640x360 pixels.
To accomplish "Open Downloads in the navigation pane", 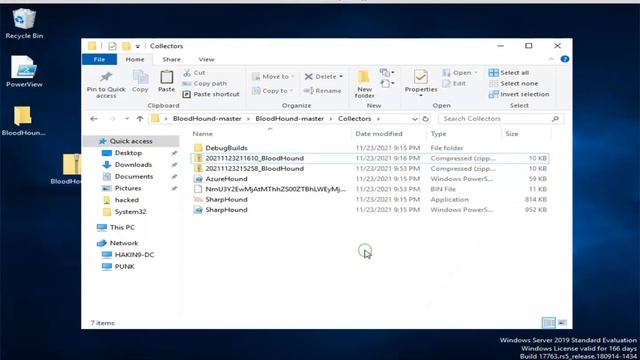I will [x=133, y=164].
